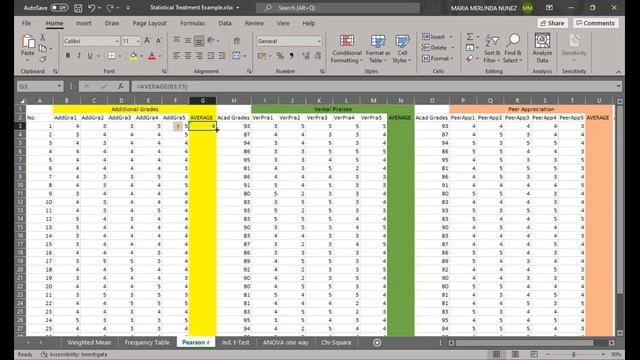Select all cells with the corner triangle
Image resolution: width=640 pixels, height=360 pixels.
[22, 100]
